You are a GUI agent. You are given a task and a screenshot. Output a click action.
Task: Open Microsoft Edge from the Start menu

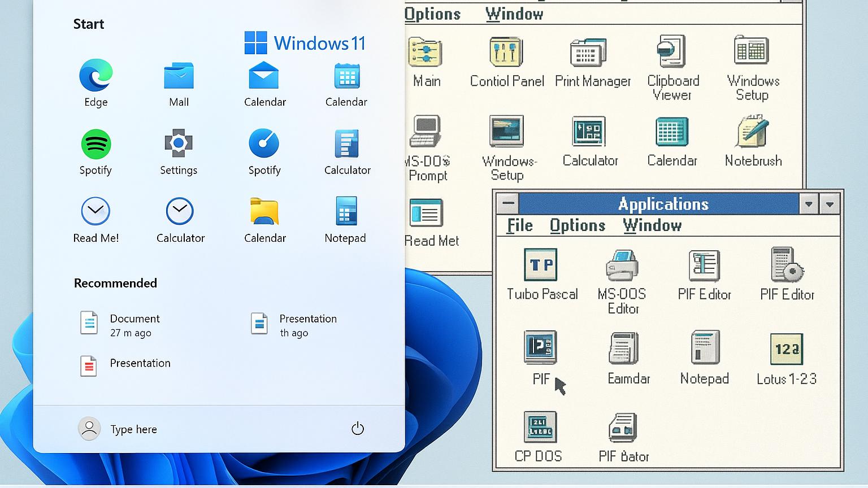[96, 76]
